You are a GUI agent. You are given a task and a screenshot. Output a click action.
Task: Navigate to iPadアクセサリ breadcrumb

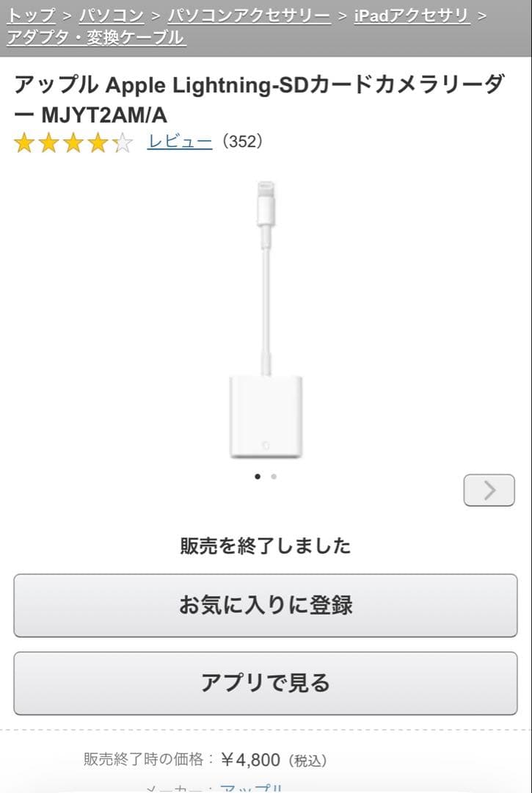click(412, 15)
